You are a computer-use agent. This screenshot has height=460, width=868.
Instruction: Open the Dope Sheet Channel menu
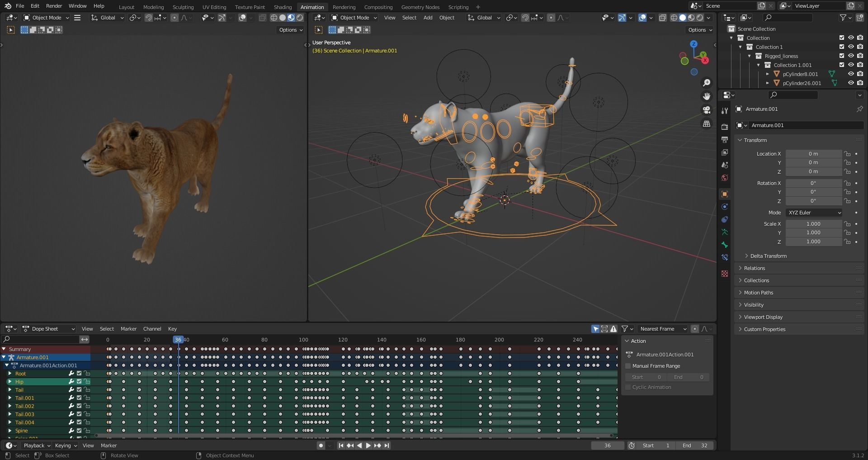coord(152,329)
